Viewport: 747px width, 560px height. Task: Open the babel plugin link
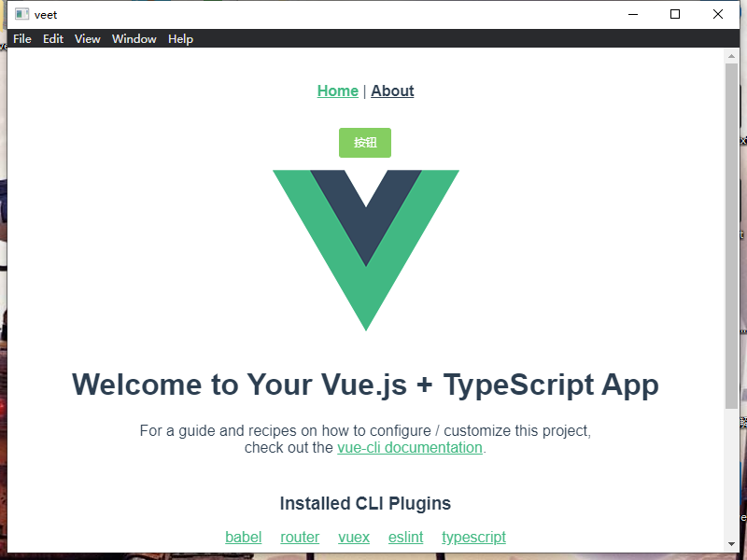point(243,537)
